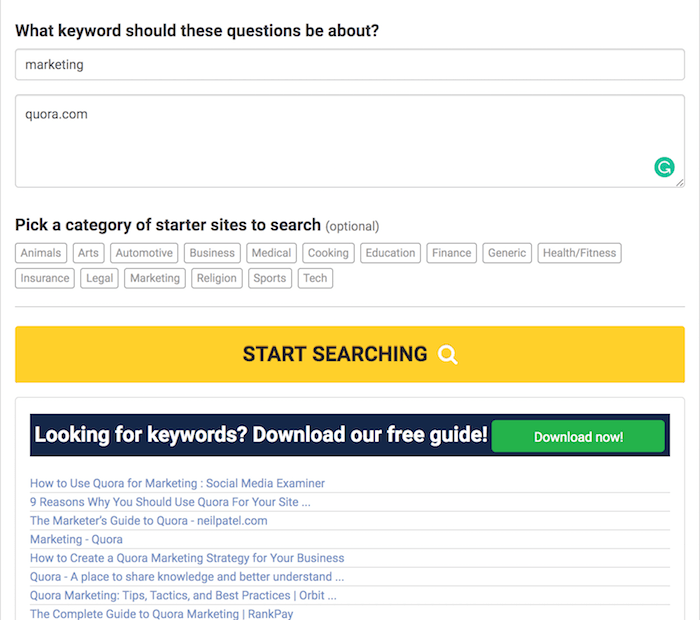
Task: Open How to Use Quora for Marketing link
Action: (177, 483)
